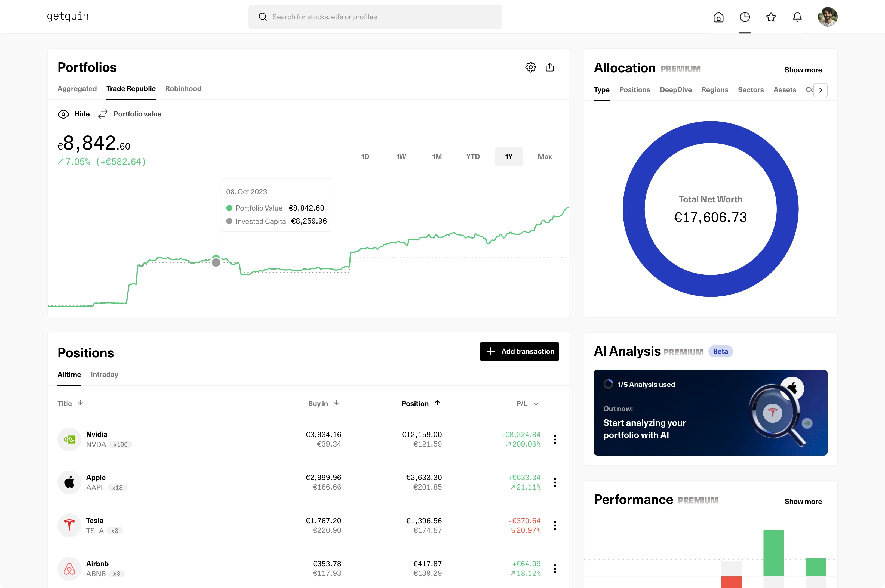Switch to Robinhood portfolio tab
This screenshot has width=885, height=588.
(x=183, y=89)
